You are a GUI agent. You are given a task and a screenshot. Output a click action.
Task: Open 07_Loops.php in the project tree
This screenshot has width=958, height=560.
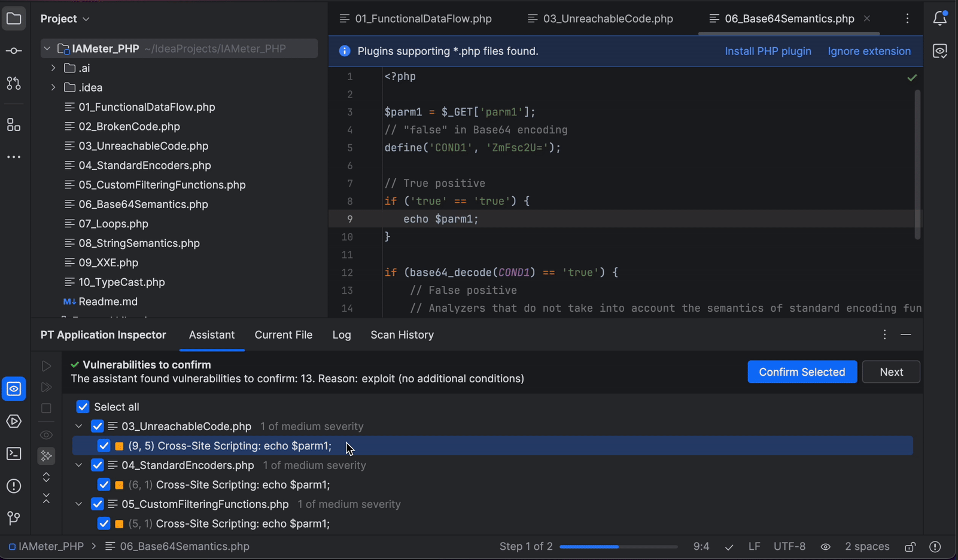[113, 224]
